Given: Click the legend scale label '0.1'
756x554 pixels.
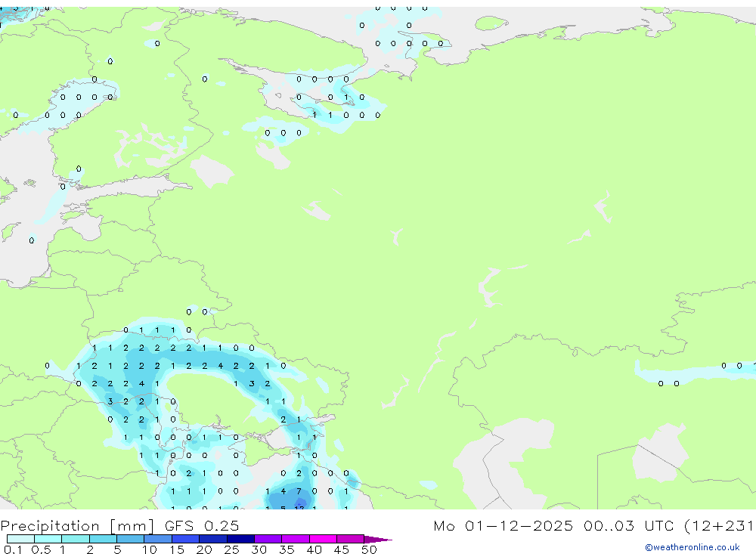Looking at the screenshot, I should coord(13,549).
